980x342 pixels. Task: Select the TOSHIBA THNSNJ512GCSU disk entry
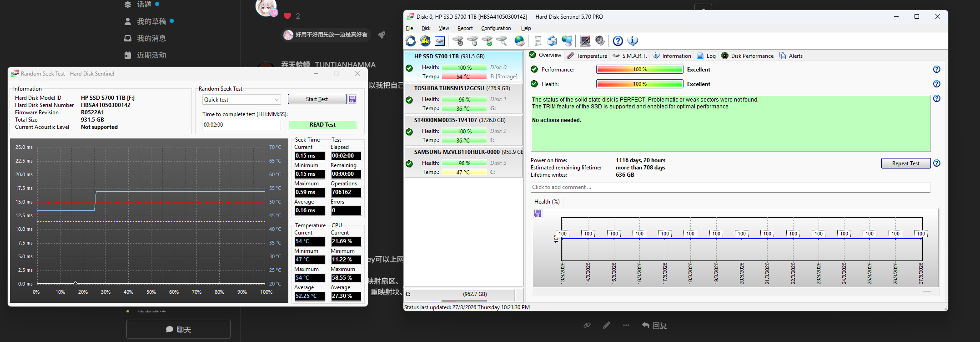click(x=463, y=98)
